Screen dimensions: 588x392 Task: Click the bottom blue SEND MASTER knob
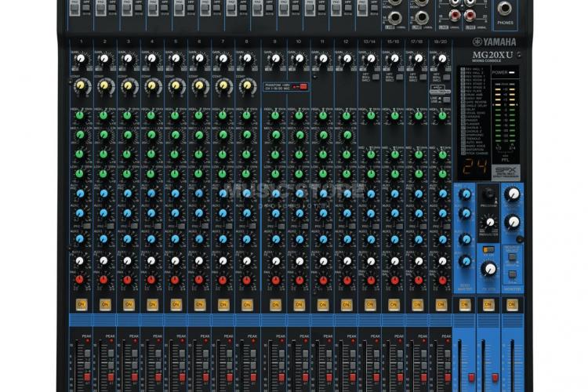tap(465, 261)
